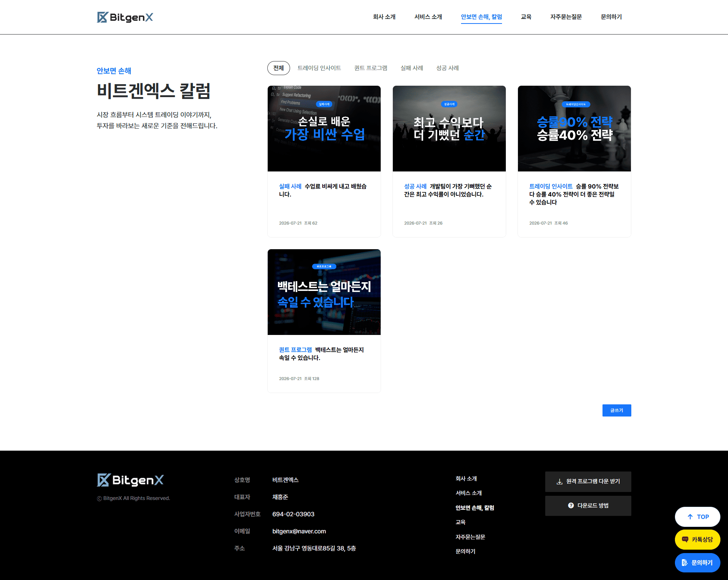Viewport: 728px width, 580px height.
Task: Click footer link 교육
Action: tap(460, 522)
